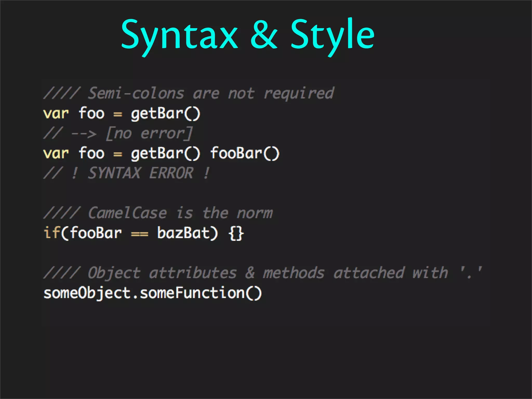Click the second 'var' keyword
The width and height of the screenshot is (532, 399).
click(56, 153)
